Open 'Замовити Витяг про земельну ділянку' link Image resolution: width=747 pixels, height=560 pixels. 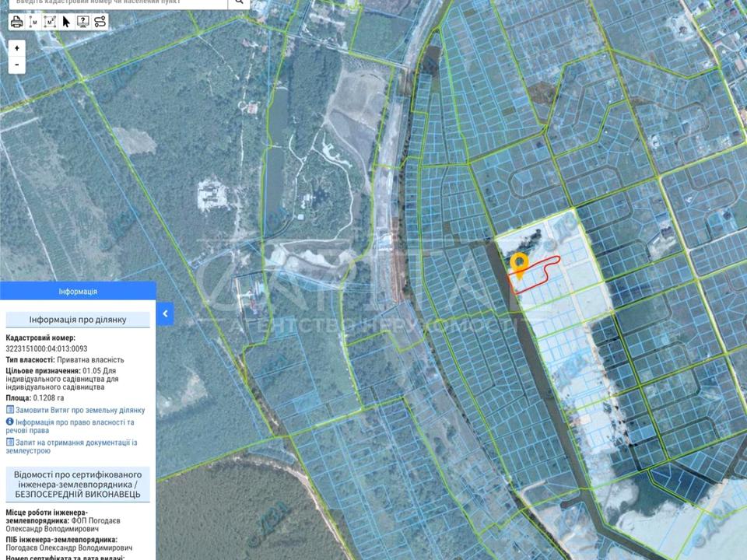pyautogui.click(x=79, y=410)
